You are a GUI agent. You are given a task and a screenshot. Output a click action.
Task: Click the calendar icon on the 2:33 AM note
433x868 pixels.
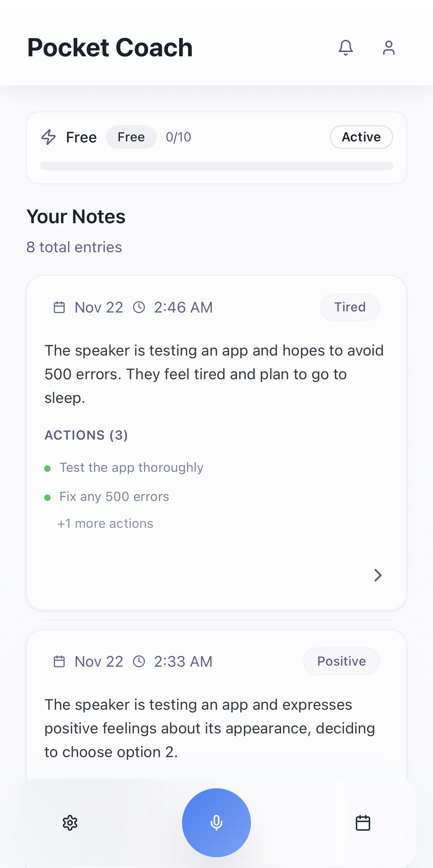(x=60, y=661)
